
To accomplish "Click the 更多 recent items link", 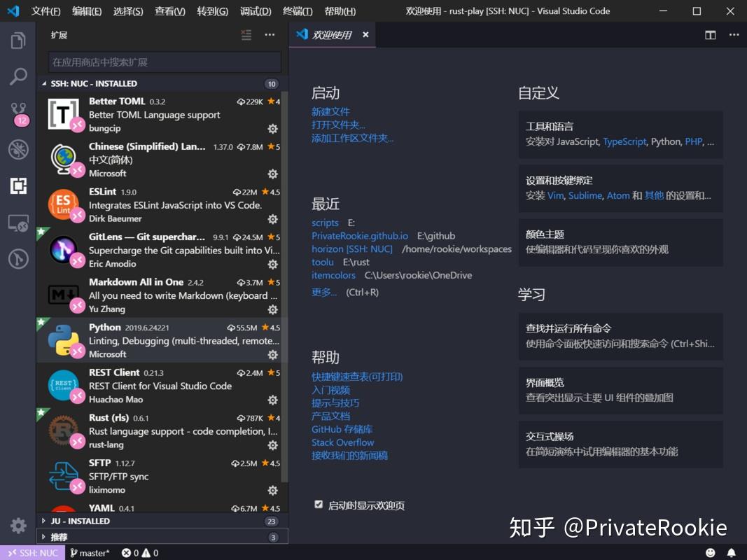I will click(324, 292).
